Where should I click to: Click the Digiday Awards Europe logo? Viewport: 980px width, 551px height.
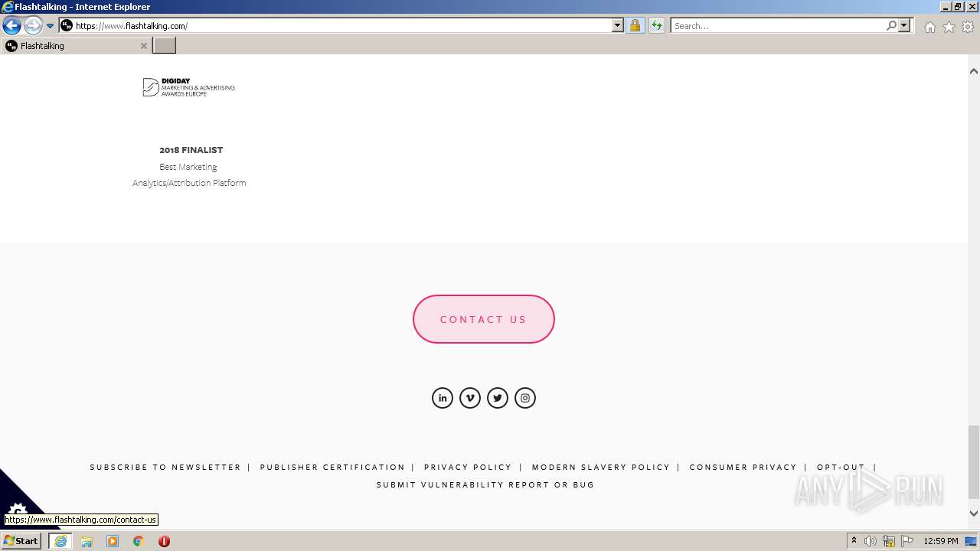point(188,87)
